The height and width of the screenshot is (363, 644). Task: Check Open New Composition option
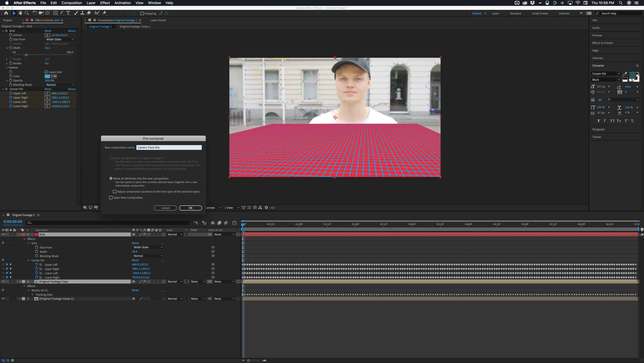pyautogui.click(x=111, y=198)
